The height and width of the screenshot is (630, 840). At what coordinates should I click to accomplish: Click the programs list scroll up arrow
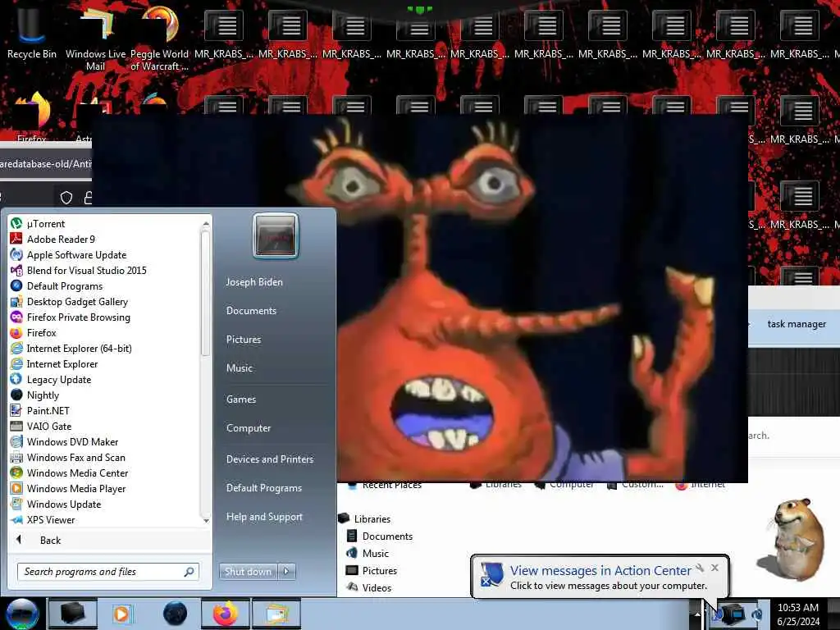coord(206,223)
